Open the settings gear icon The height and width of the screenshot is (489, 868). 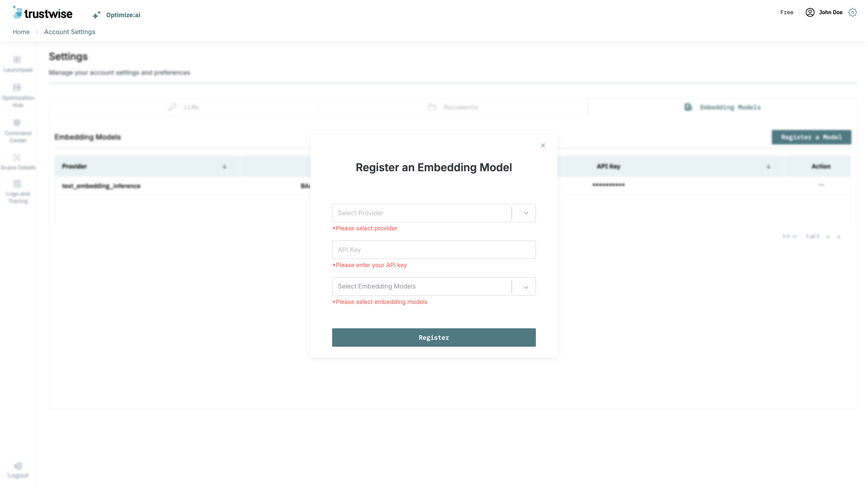pyautogui.click(x=853, y=12)
